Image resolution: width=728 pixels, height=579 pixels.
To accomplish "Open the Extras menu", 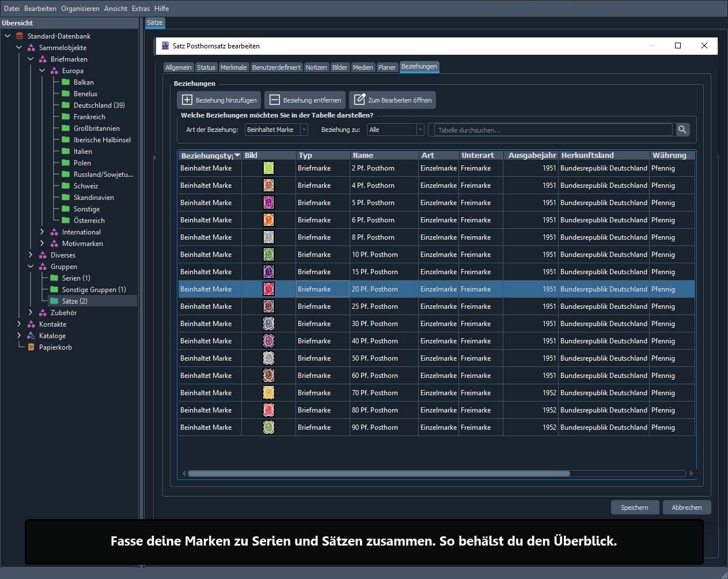I will [x=141, y=8].
